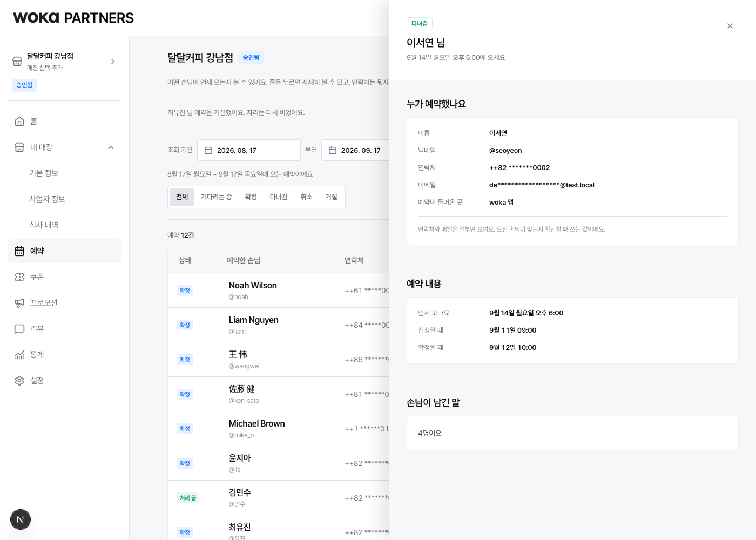Click the calendar icon in end date field
Screen dimensions: 756x540
333,150
